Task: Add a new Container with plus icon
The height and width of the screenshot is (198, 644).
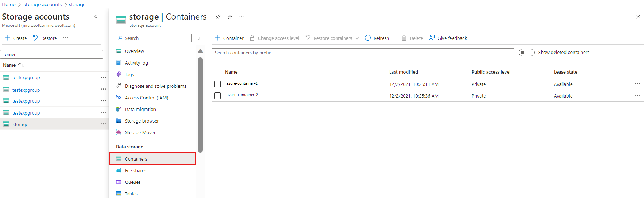Action: [218, 38]
